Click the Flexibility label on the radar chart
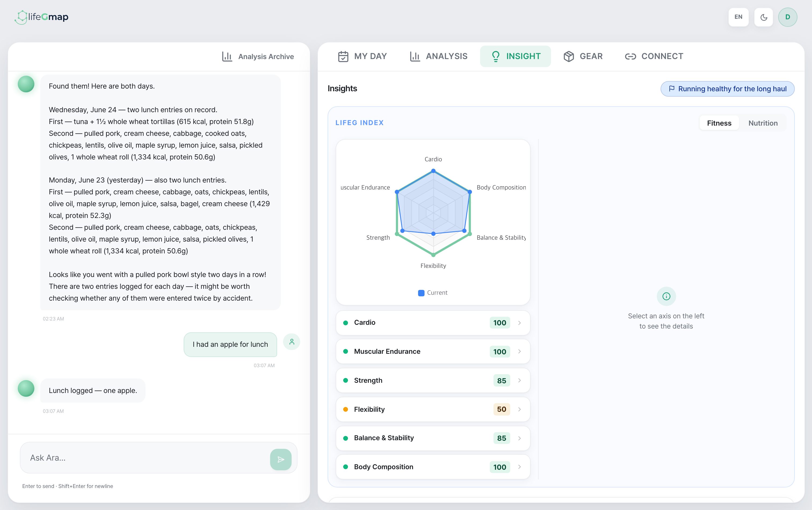The width and height of the screenshot is (812, 510). coord(433,266)
